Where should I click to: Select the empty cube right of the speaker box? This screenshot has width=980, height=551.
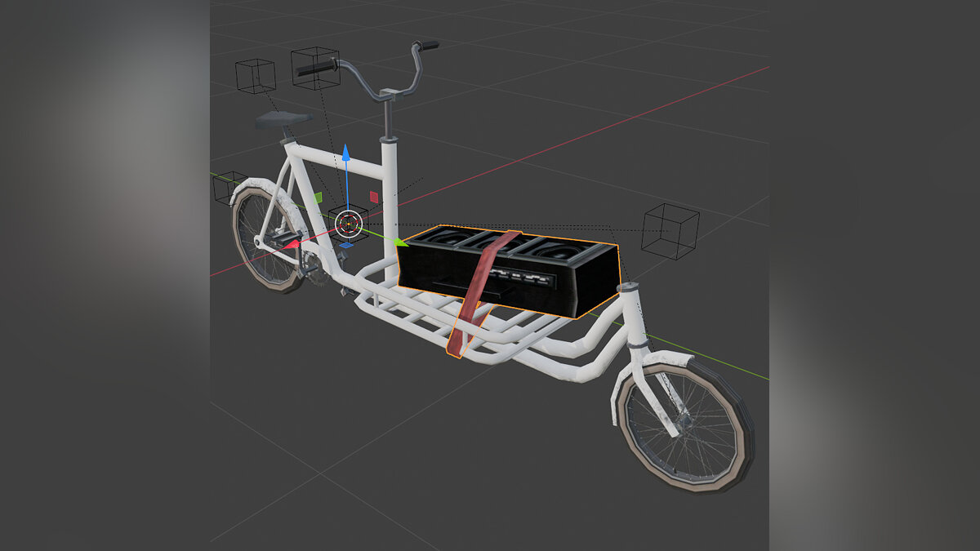[x=670, y=232]
